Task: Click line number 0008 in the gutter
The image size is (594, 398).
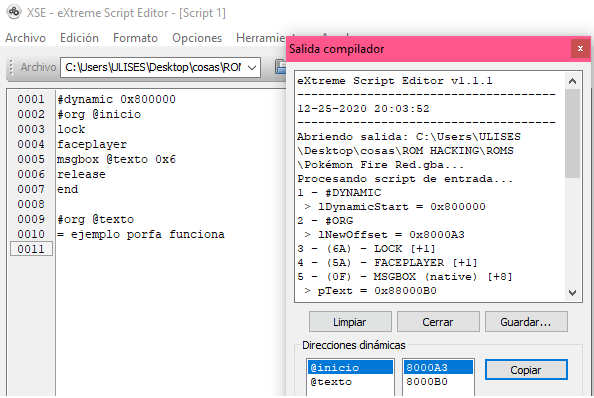Action: pos(31,204)
